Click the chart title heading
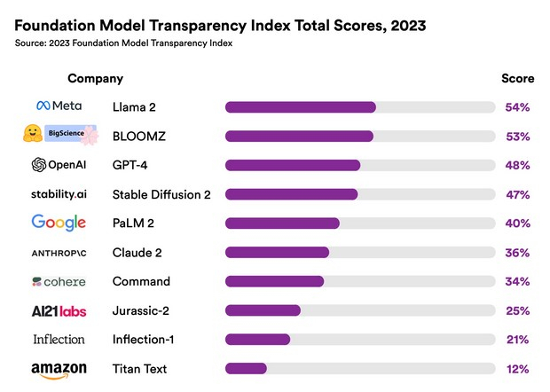The width and height of the screenshot is (550, 392). pyautogui.click(x=220, y=26)
